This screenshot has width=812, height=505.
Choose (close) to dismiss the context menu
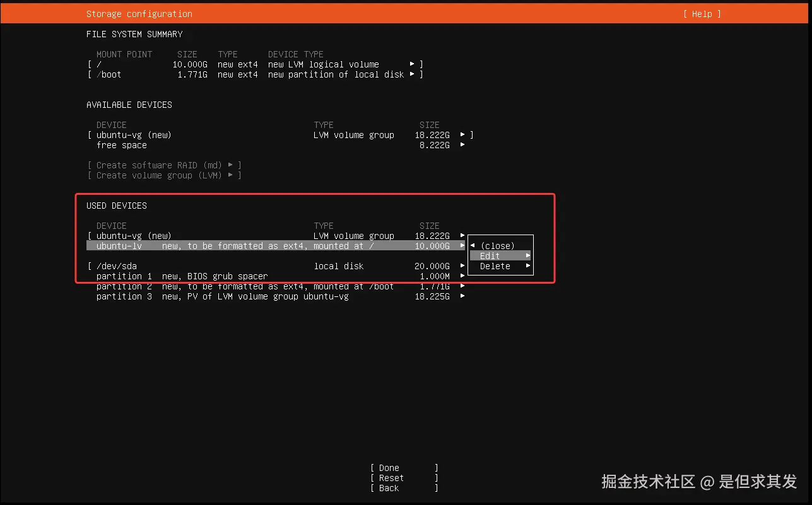click(x=498, y=245)
